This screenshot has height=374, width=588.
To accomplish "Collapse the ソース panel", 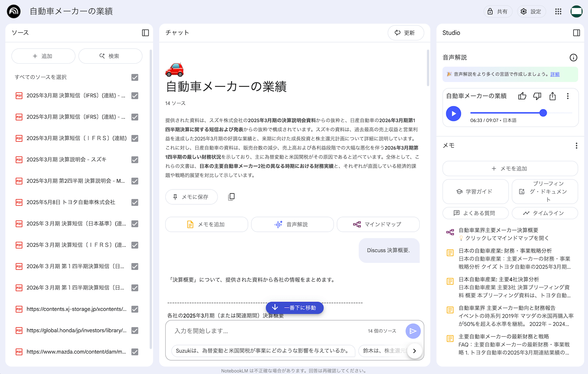I will (x=145, y=33).
